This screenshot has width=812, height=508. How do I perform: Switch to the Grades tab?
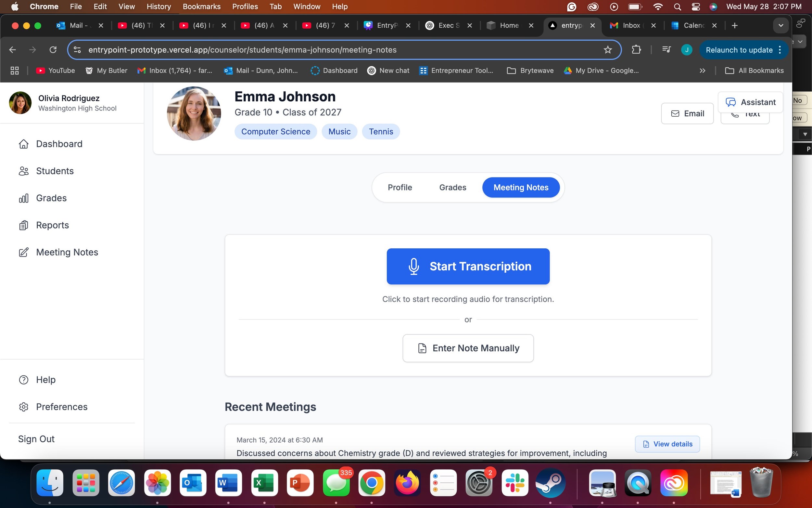pos(452,188)
